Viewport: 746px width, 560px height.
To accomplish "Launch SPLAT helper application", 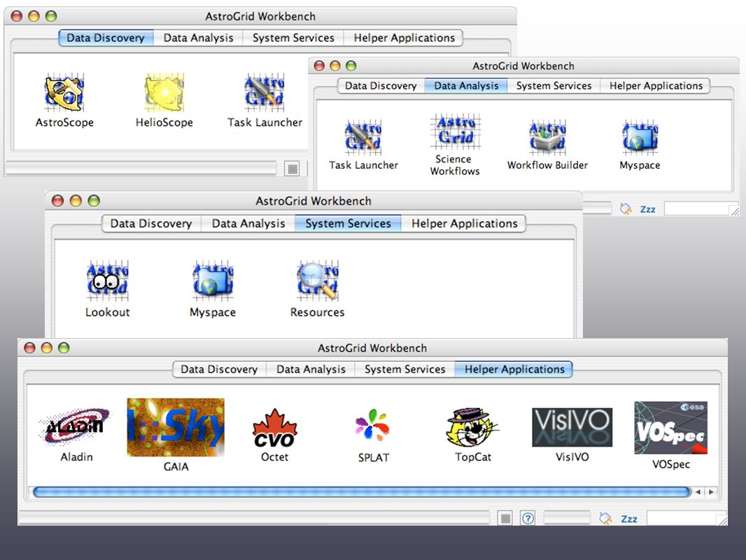I will (x=373, y=424).
